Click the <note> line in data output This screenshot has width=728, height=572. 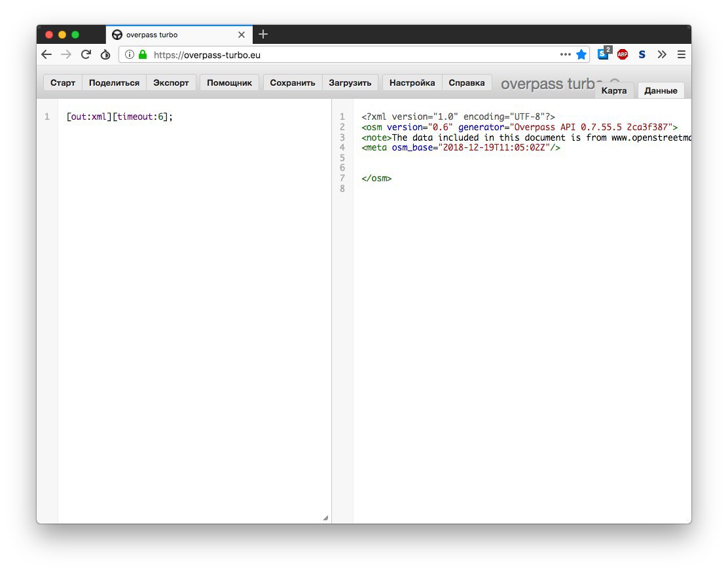tap(526, 137)
